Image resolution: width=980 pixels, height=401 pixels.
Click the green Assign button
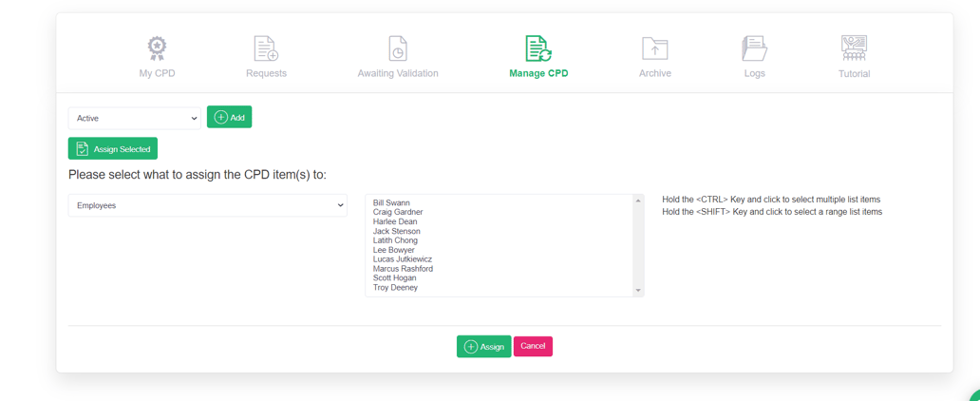(483, 347)
